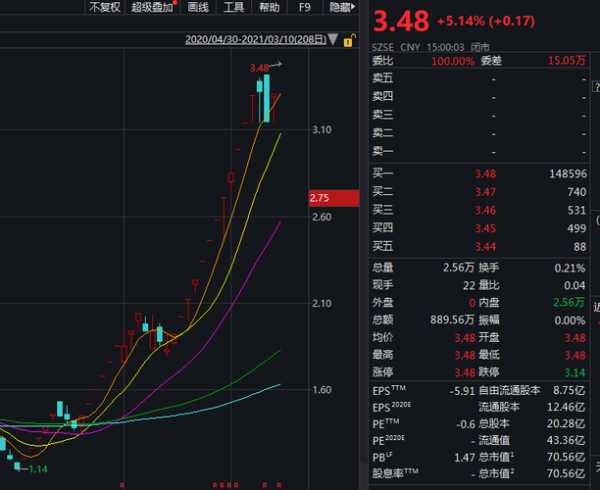Click the PE TTM value -0.6
Viewport: 600px width, 490px height.
click(x=465, y=424)
